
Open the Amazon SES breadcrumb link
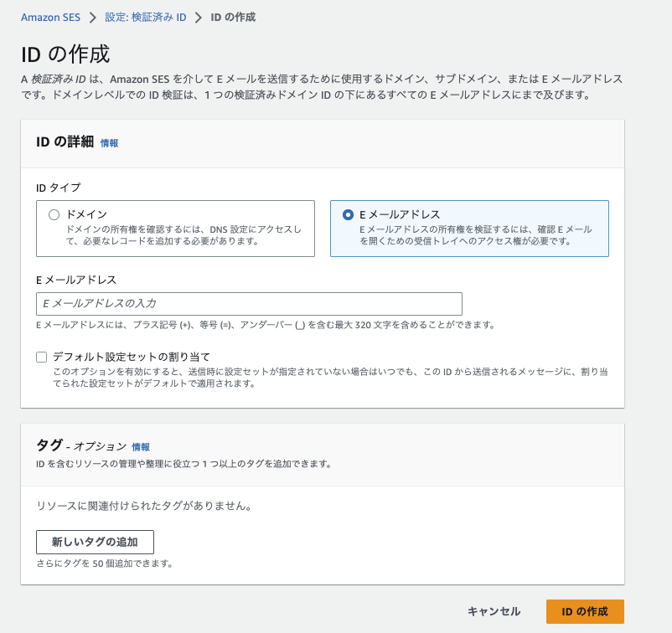pyautogui.click(x=50, y=16)
